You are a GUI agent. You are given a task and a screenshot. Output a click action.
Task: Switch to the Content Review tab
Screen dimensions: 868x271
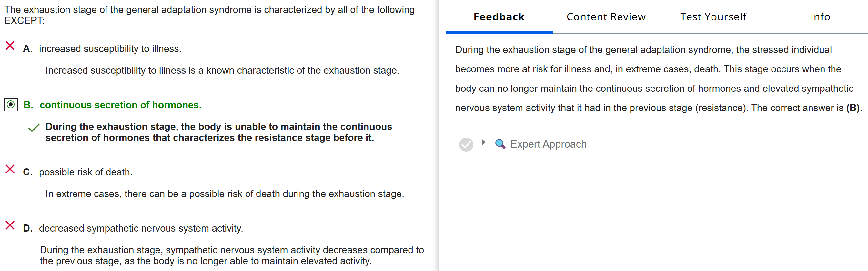[606, 17]
